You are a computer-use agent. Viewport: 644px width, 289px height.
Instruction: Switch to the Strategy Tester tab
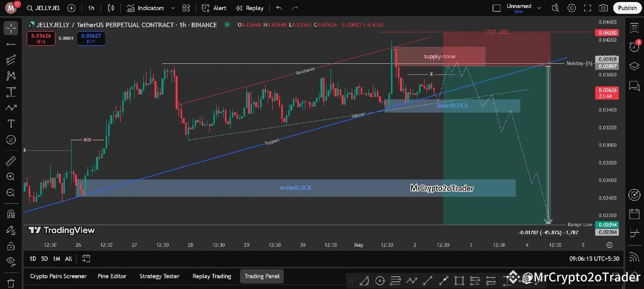(x=159, y=276)
